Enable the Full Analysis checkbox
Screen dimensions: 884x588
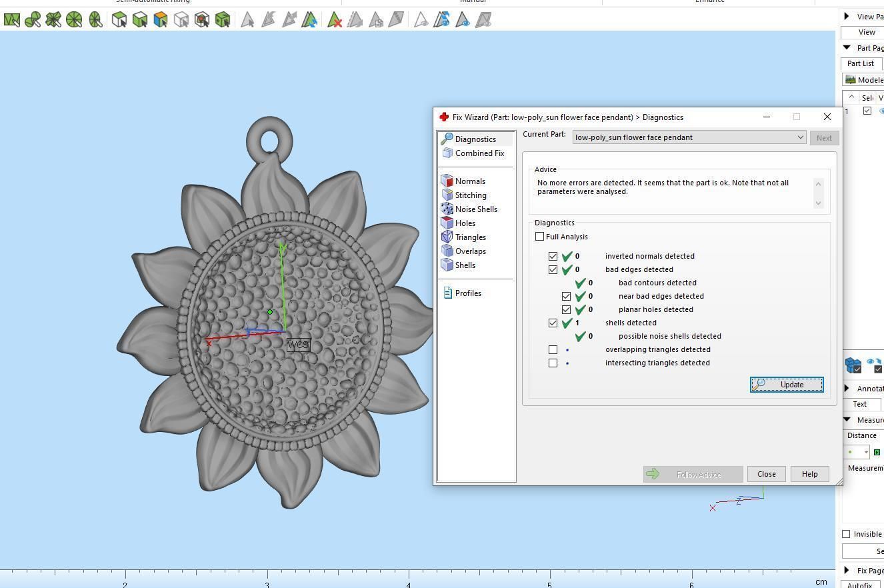click(539, 237)
